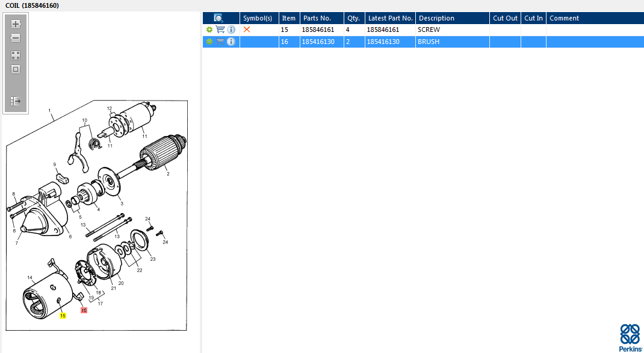Click callout 10 near the lever fork
This screenshot has width=644, height=353.
[x=85, y=120]
